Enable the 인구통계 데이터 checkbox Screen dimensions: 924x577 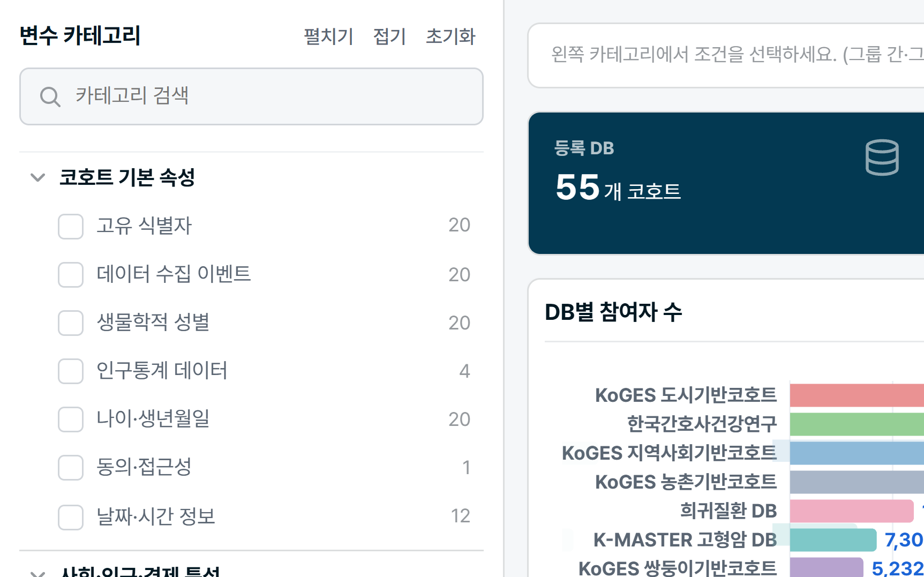pos(71,371)
